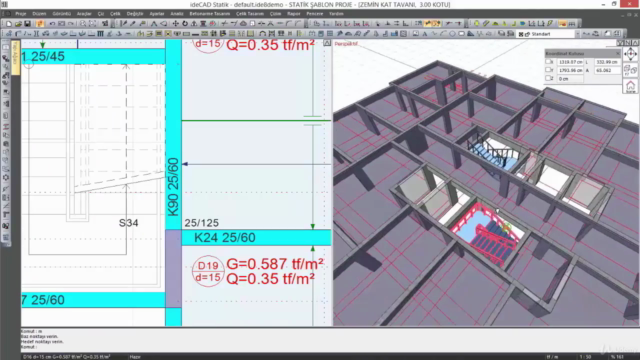The width and height of the screenshot is (640, 360).
Task: Click the binoculars icon in the left toolbar
Action: (6, 226)
